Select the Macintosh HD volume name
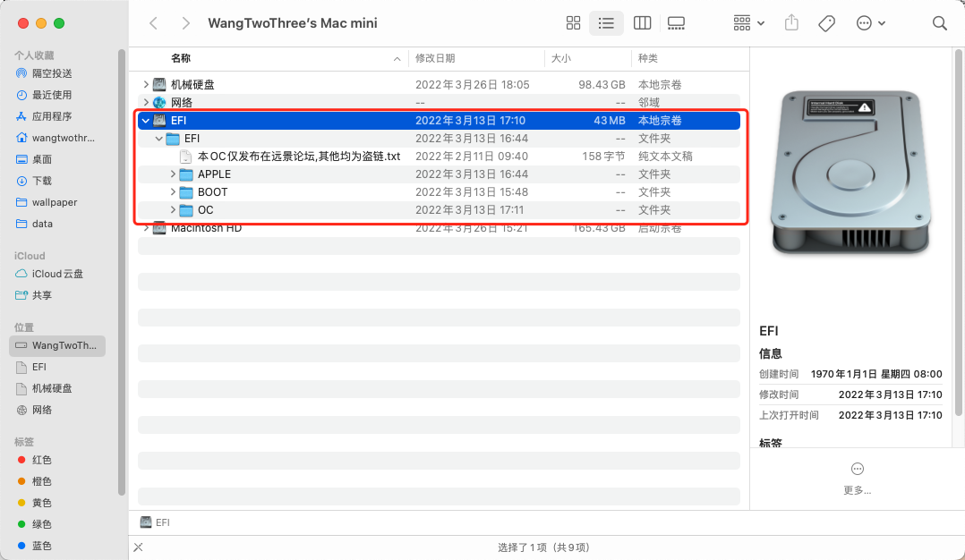965x560 pixels. pos(206,228)
